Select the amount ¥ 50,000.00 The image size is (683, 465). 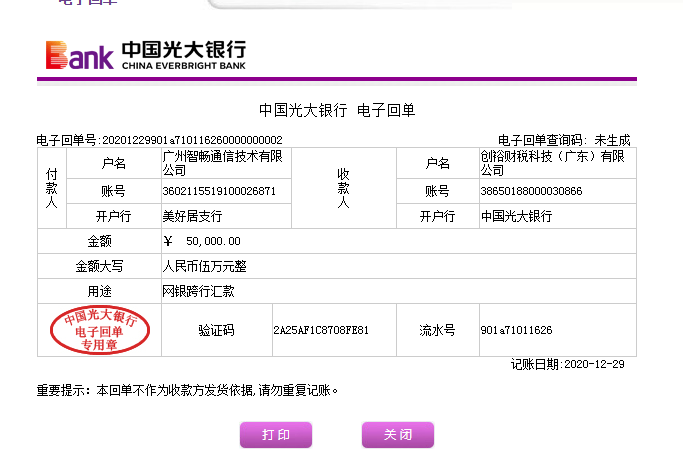point(202,241)
